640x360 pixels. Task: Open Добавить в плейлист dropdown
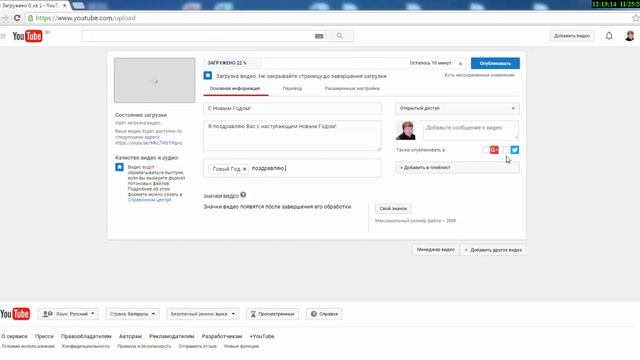[457, 167]
